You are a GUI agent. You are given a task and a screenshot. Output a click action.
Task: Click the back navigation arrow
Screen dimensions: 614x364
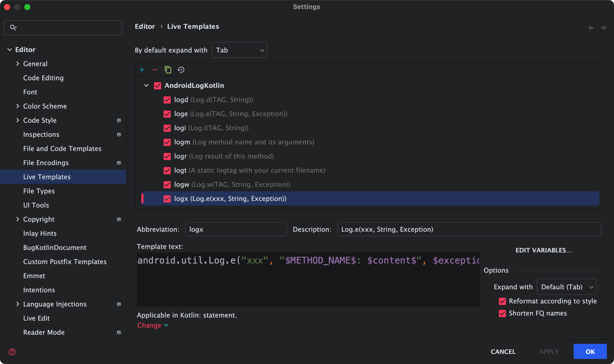pos(591,28)
